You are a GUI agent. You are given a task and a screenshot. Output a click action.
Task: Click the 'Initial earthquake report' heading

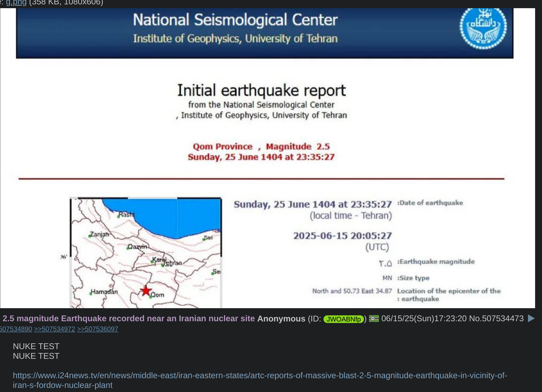[261, 90]
